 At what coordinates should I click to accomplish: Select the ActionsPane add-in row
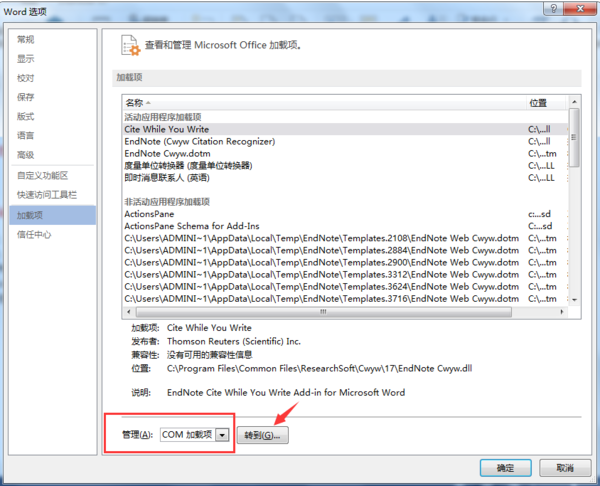pyautogui.click(x=345, y=214)
